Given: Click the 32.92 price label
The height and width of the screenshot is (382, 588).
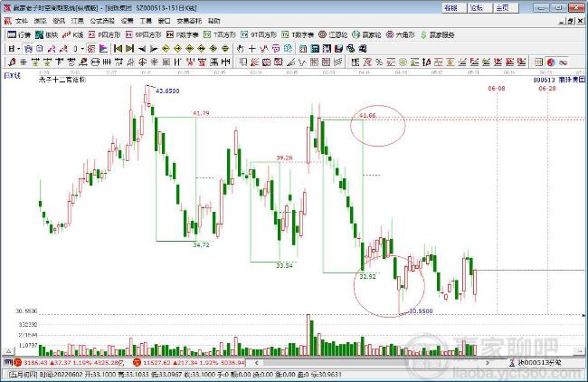Looking at the screenshot, I should coord(367,277).
